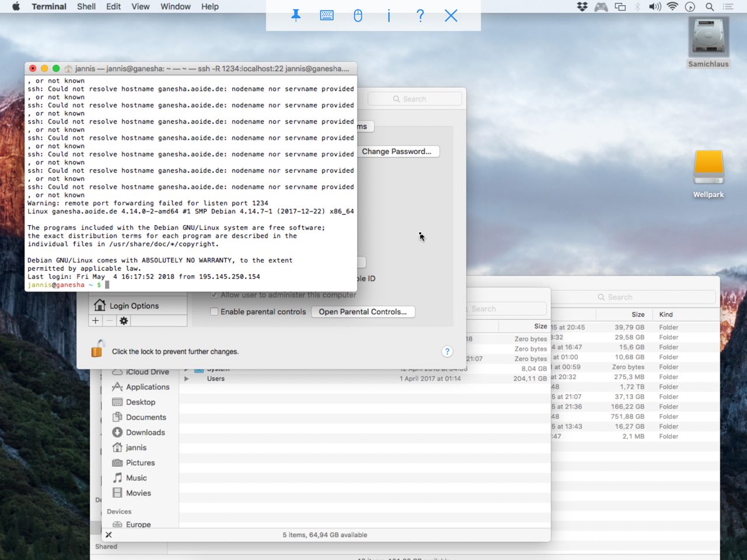
Task: Open the keyboard icon in the remote toolbar
Action: point(327,16)
